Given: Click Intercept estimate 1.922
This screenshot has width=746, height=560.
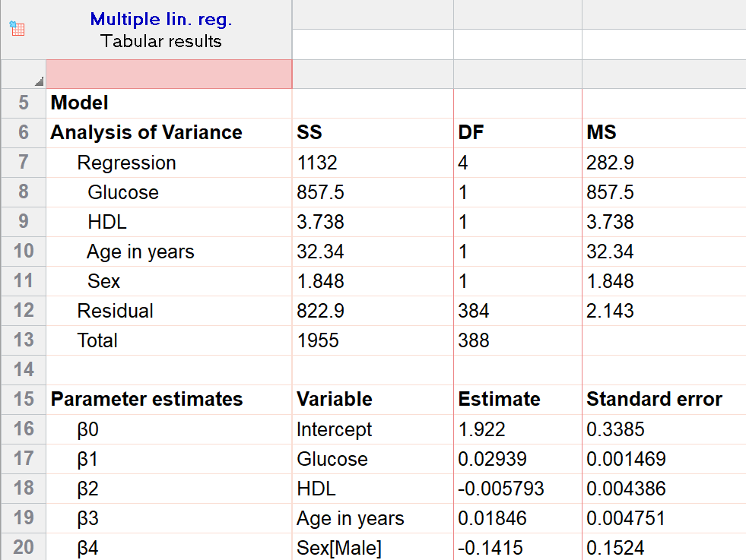Looking at the screenshot, I should (x=481, y=429).
